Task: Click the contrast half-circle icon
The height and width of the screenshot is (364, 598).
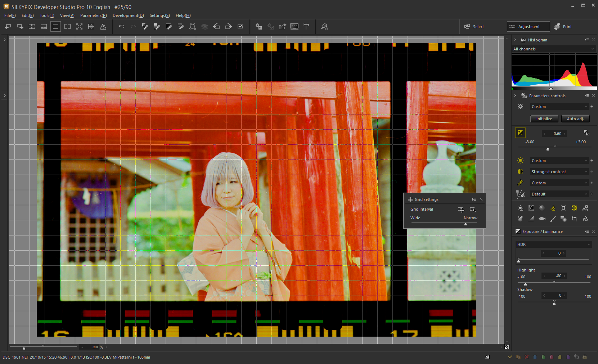Action: [x=520, y=172]
